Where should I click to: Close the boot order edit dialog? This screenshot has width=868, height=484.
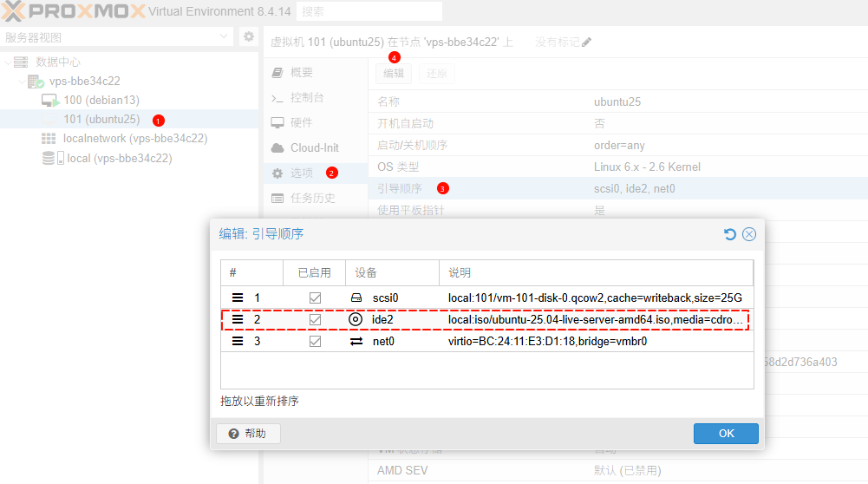coord(749,234)
